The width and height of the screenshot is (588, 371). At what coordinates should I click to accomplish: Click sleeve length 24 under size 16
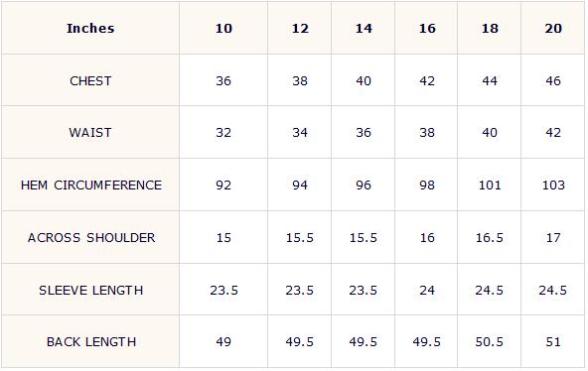(427, 290)
